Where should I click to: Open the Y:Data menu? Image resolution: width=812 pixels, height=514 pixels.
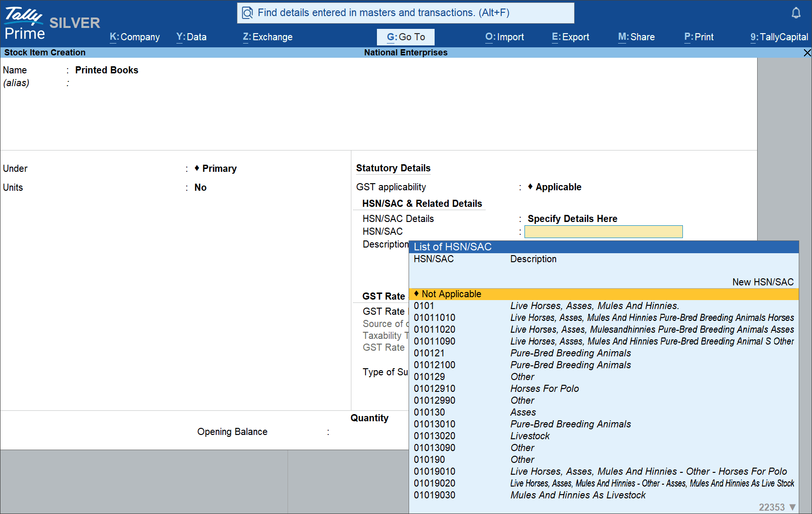pos(192,37)
